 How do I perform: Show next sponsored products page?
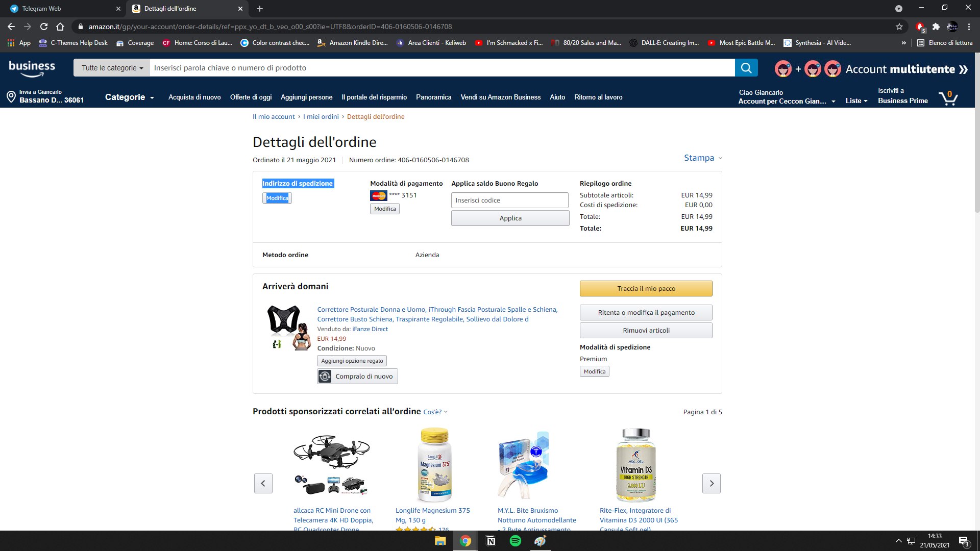[x=712, y=483]
